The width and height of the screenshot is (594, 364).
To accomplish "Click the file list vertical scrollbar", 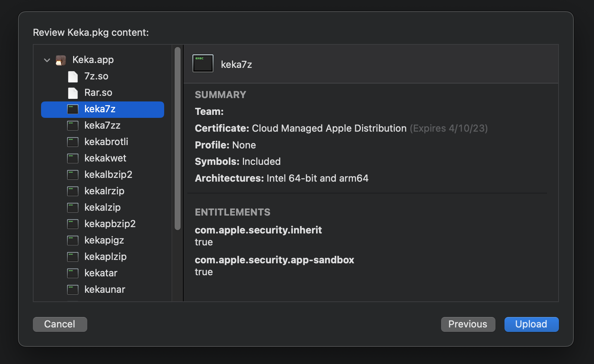I will 178,138.
